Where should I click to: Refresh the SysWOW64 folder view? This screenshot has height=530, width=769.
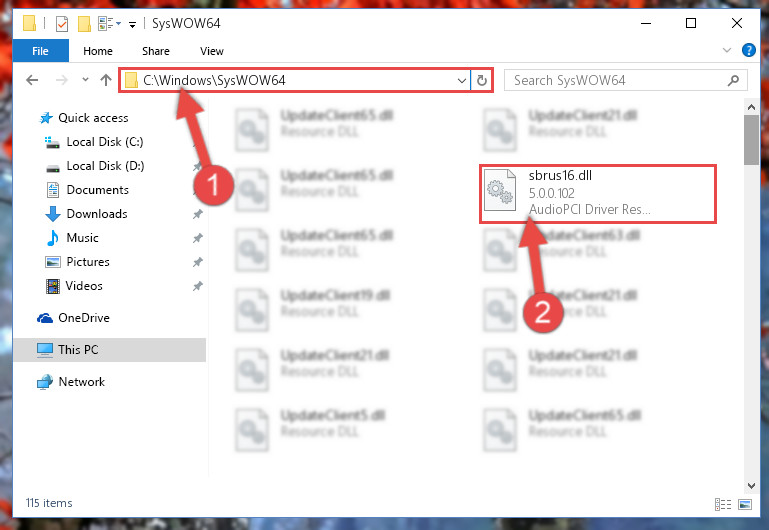click(482, 80)
